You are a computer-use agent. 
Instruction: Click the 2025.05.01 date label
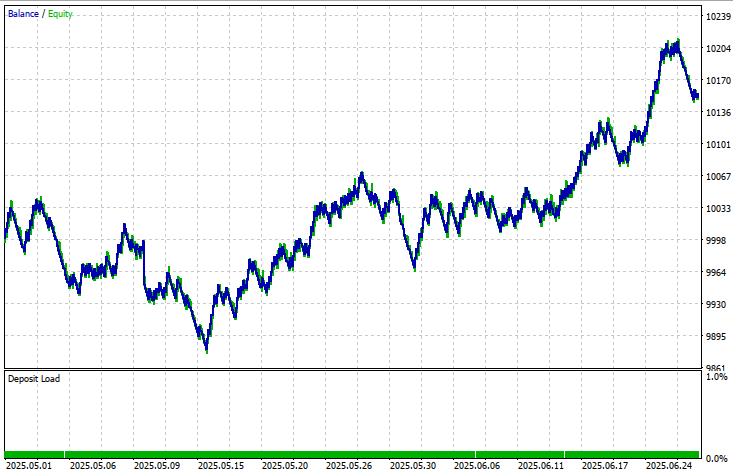[29, 466]
